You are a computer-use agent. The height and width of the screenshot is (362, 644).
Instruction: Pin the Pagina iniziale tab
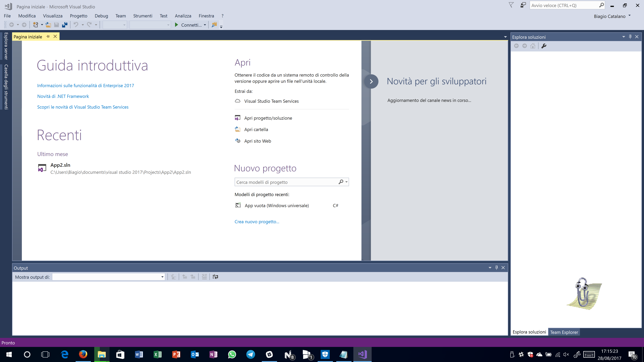coord(48,37)
